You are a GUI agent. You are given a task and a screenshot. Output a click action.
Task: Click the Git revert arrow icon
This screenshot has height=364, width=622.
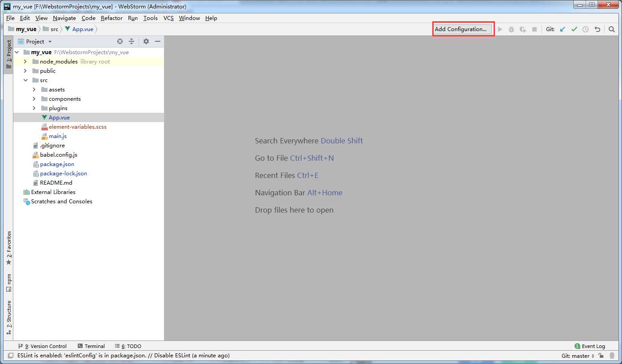(597, 29)
